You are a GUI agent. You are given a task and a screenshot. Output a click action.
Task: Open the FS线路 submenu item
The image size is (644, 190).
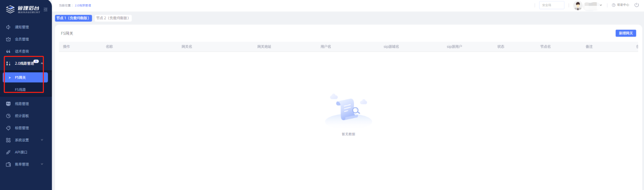(20, 90)
